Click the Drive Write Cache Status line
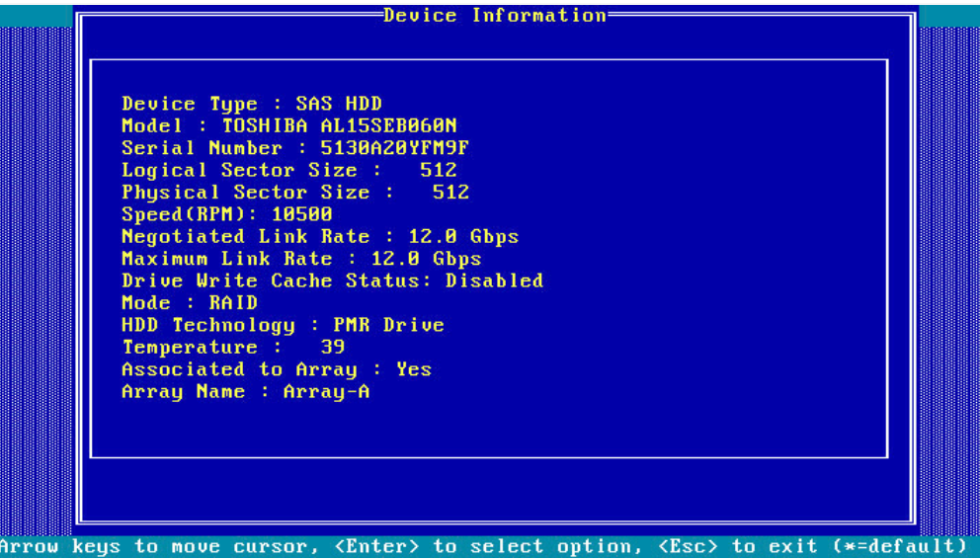The width and height of the screenshot is (980, 560). click(331, 280)
